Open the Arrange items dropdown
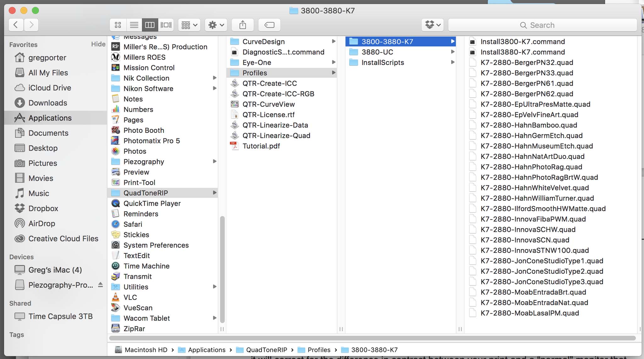The image size is (644, 359). tap(189, 25)
